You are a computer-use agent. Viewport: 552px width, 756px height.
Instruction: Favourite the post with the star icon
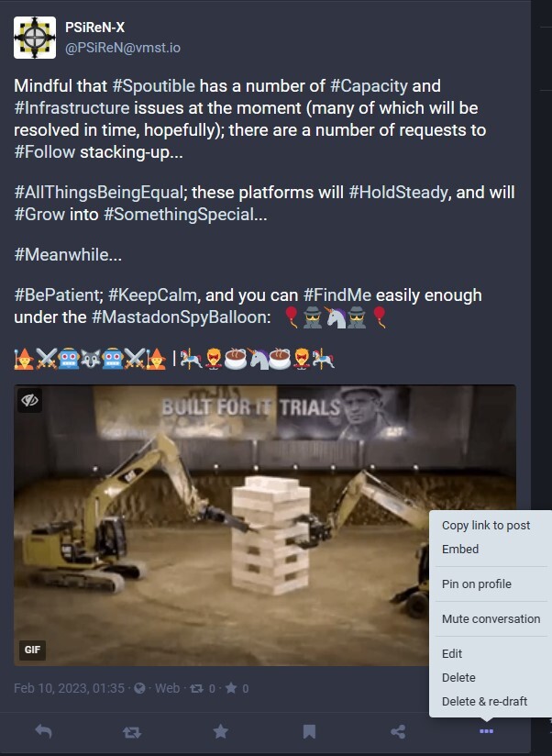(221, 731)
